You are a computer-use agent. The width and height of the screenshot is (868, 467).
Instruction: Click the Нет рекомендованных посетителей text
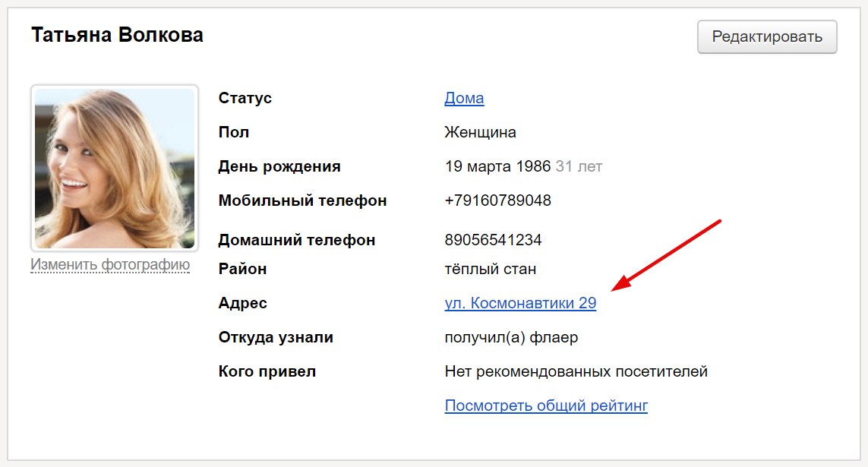[x=576, y=371]
